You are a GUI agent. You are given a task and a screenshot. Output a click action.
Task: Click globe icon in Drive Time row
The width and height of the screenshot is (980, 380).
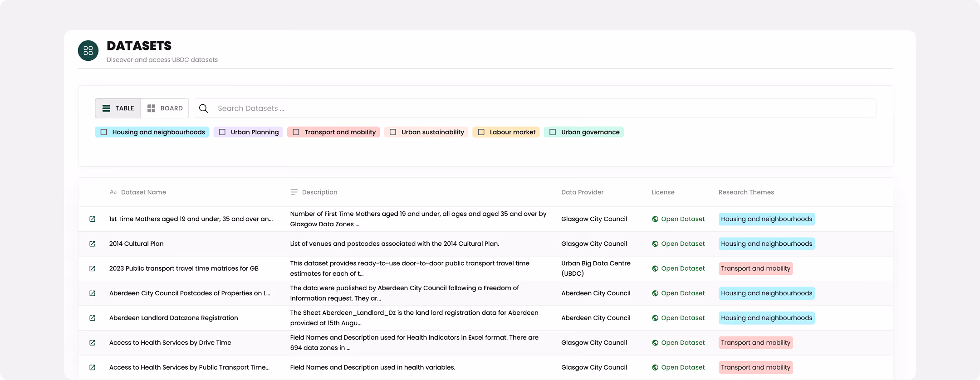pyautogui.click(x=655, y=343)
